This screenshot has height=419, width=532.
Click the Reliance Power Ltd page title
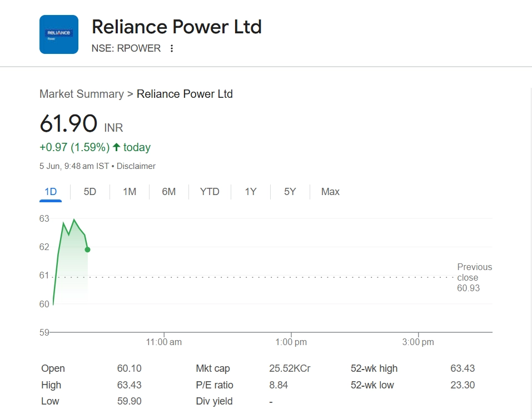(x=176, y=27)
